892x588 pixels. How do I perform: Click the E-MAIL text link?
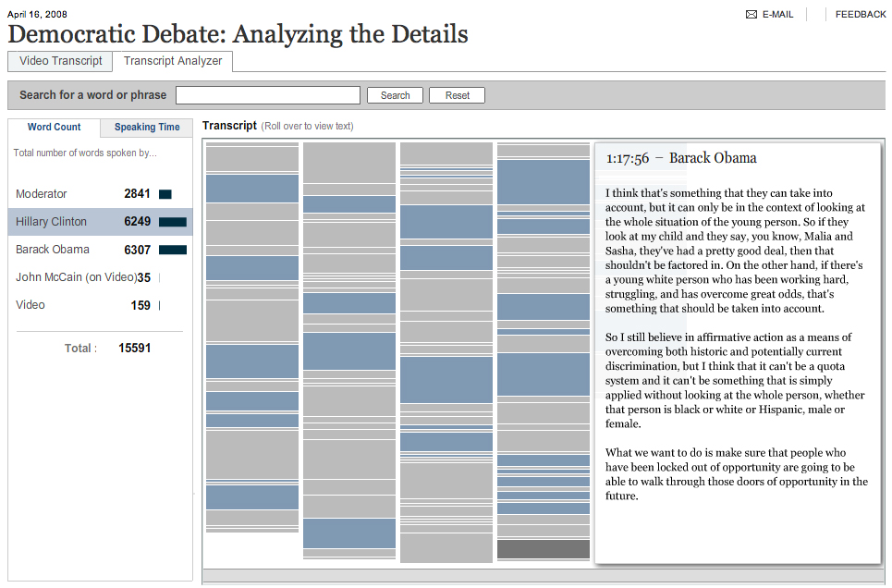pos(777,14)
